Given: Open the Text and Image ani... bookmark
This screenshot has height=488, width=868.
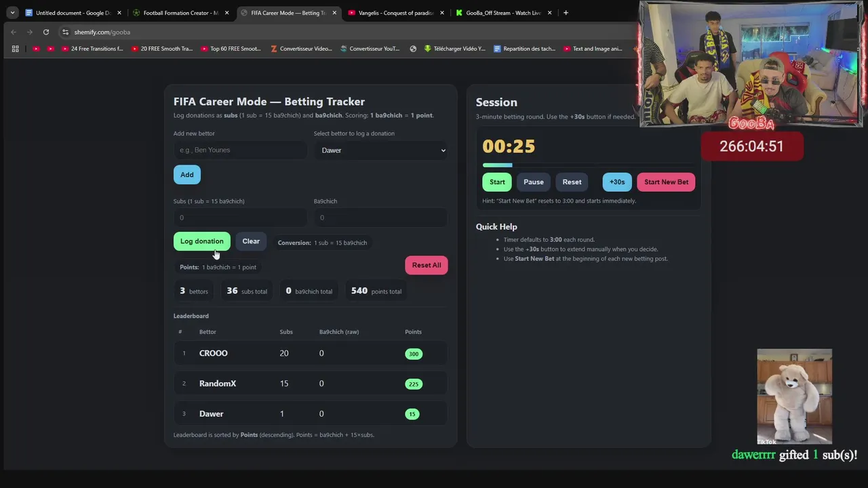Looking at the screenshot, I should 593,49.
